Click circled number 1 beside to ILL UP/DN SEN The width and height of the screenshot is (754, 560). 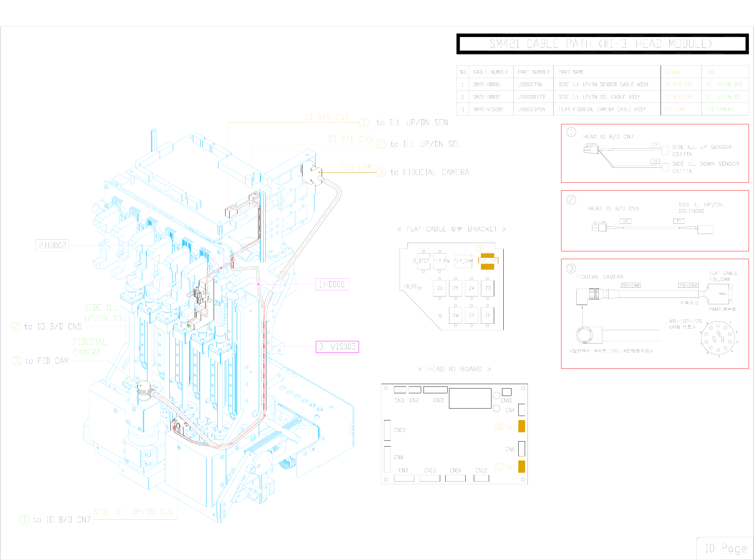pyautogui.click(x=364, y=122)
